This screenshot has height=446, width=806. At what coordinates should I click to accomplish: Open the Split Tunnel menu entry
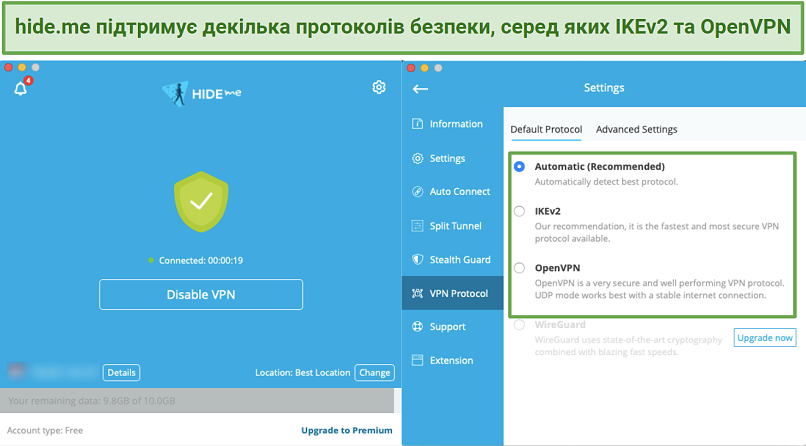tap(452, 226)
